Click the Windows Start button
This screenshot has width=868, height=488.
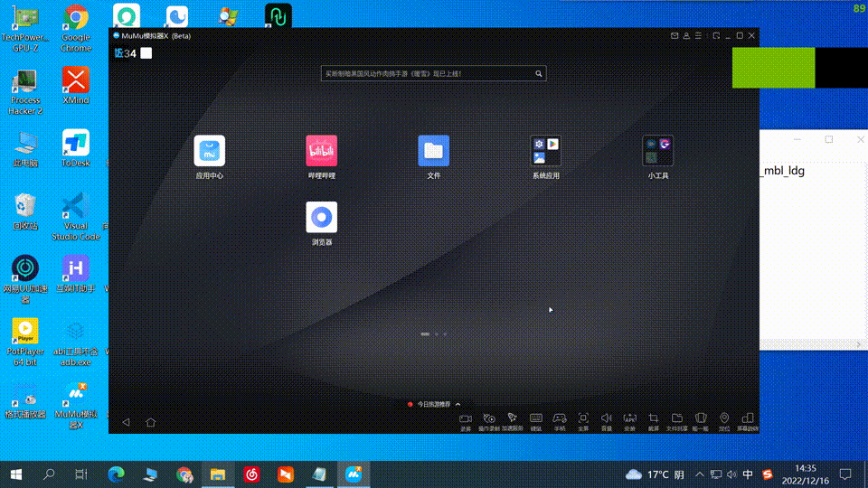coord(16,474)
